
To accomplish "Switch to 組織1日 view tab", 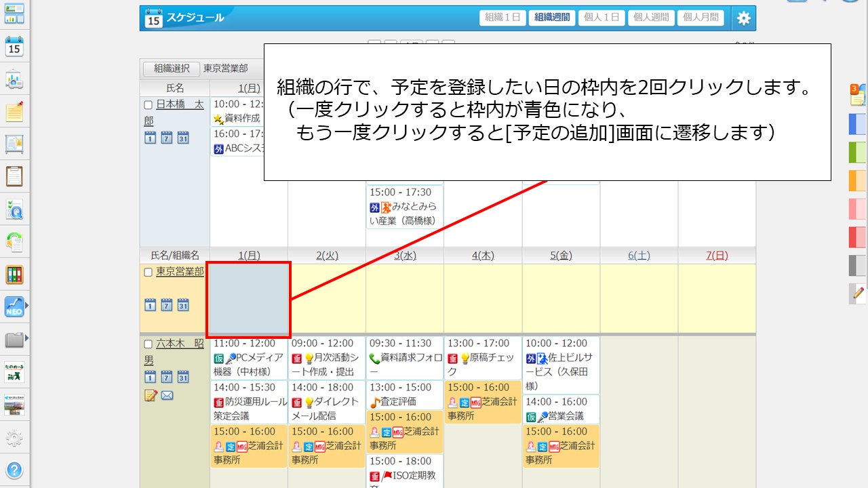I will [x=502, y=18].
